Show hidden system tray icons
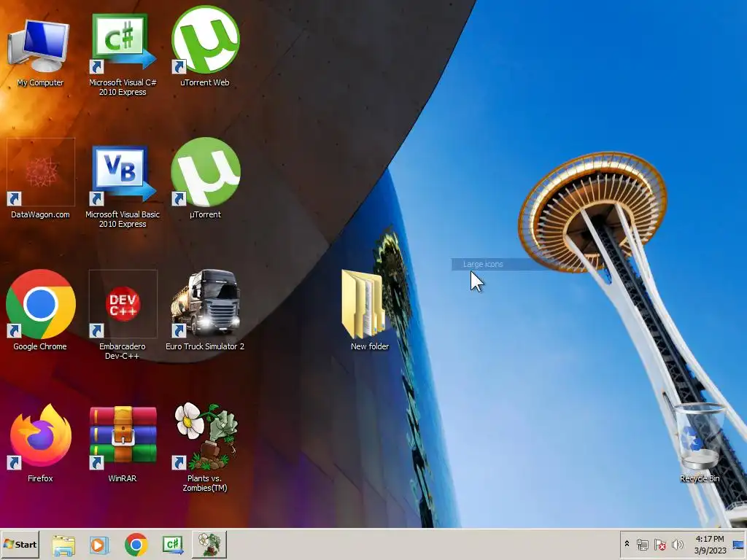Image resolution: width=747 pixels, height=560 pixels. pos(627,544)
